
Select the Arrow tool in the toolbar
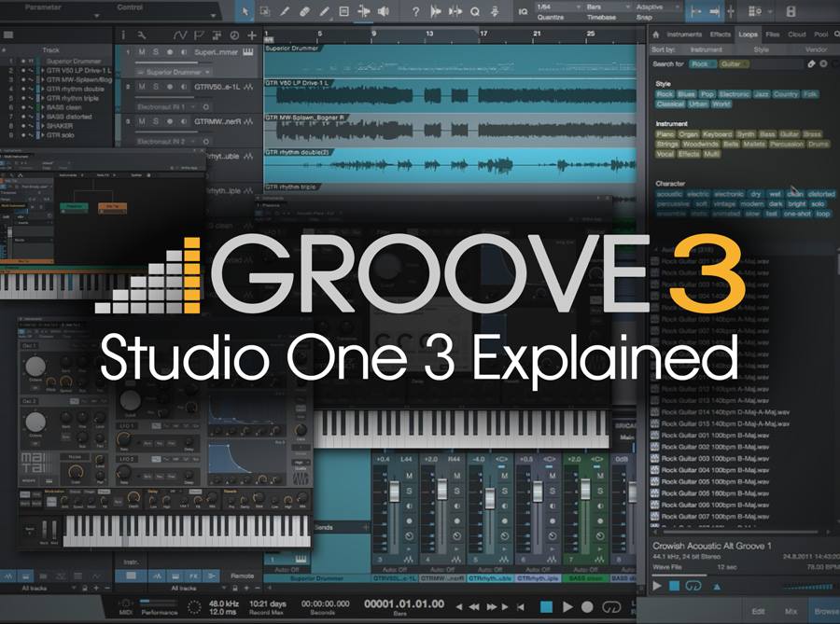(x=245, y=11)
